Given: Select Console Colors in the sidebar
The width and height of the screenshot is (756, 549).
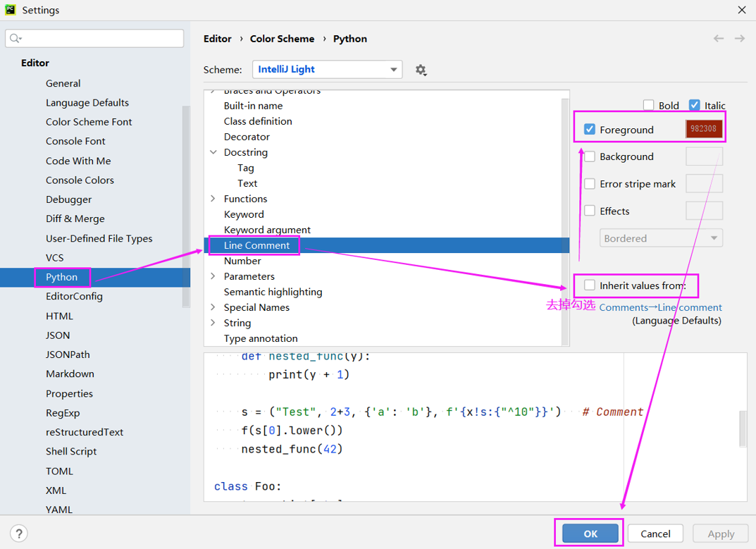Looking at the screenshot, I should [80, 180].
